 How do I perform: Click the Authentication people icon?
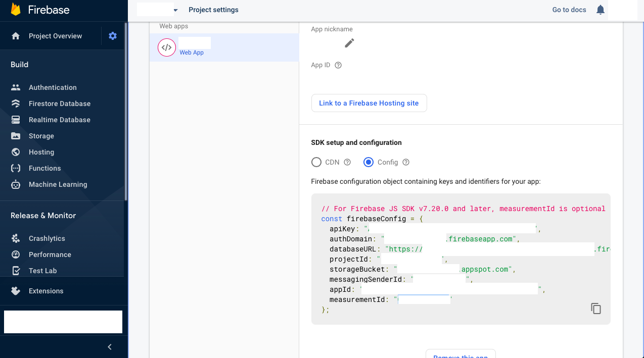click(x=16, y=87)
